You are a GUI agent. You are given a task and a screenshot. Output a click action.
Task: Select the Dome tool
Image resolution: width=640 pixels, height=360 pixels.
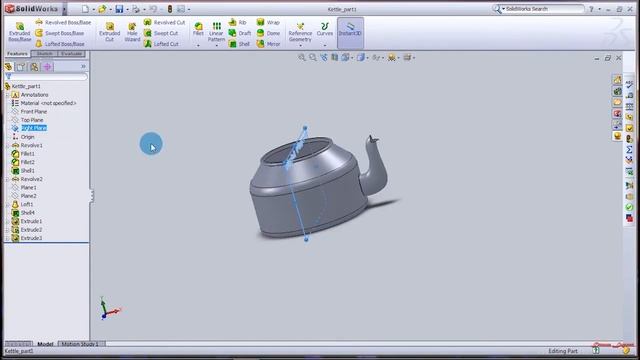pyautogui.click(x=268, y=33)
